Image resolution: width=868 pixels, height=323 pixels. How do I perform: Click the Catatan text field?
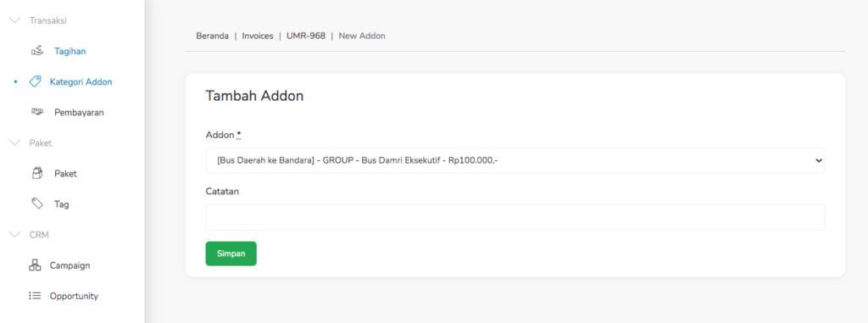pos(515,217)
